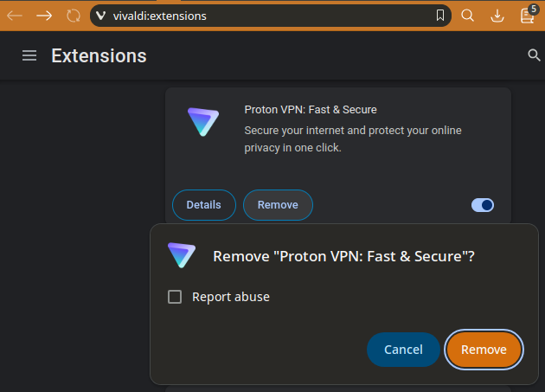The height and width of the screenshot is (392, 545).
Task: Click the Proton VPN card logo
Action: click(203, 122)
